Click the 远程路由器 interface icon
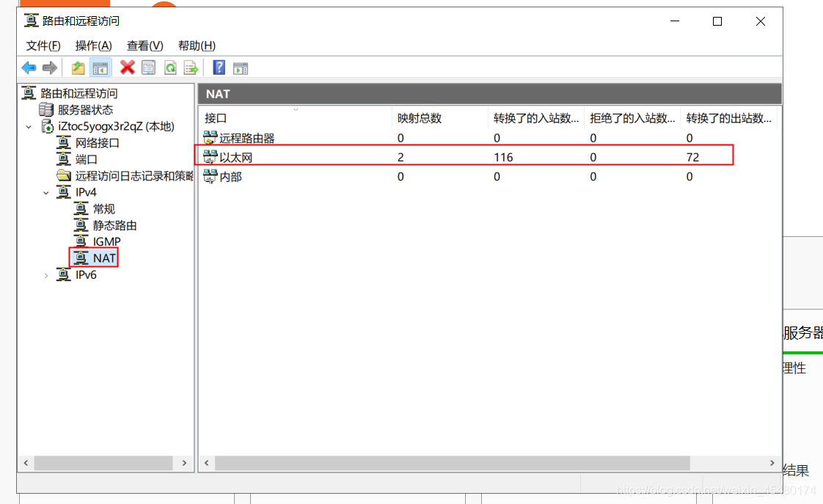The image size is (823, 504). tap(210, 138)
